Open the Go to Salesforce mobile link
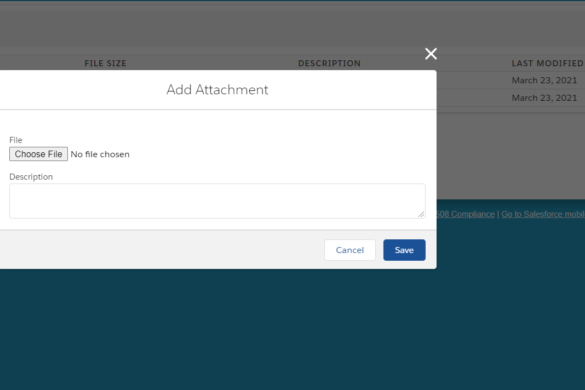Viewport: 585px width, 390px height. pyautogui.click(x=543, y=214)
